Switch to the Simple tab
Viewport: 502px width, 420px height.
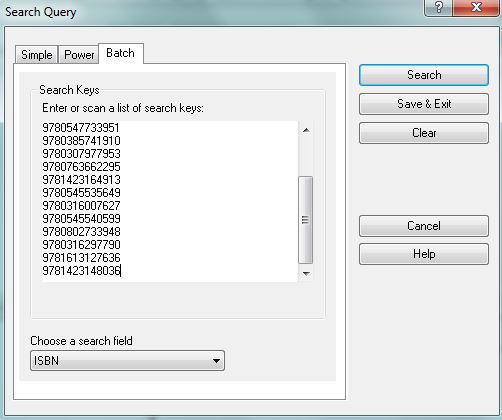click(37, 55)
